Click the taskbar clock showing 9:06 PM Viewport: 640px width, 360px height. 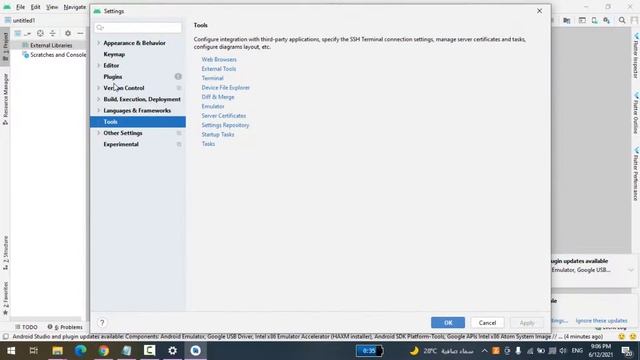601,351
